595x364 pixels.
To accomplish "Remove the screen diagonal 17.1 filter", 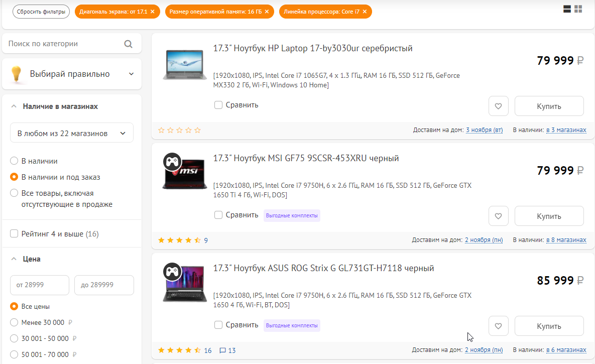I will pyautogui.click(x=153, y=12).
